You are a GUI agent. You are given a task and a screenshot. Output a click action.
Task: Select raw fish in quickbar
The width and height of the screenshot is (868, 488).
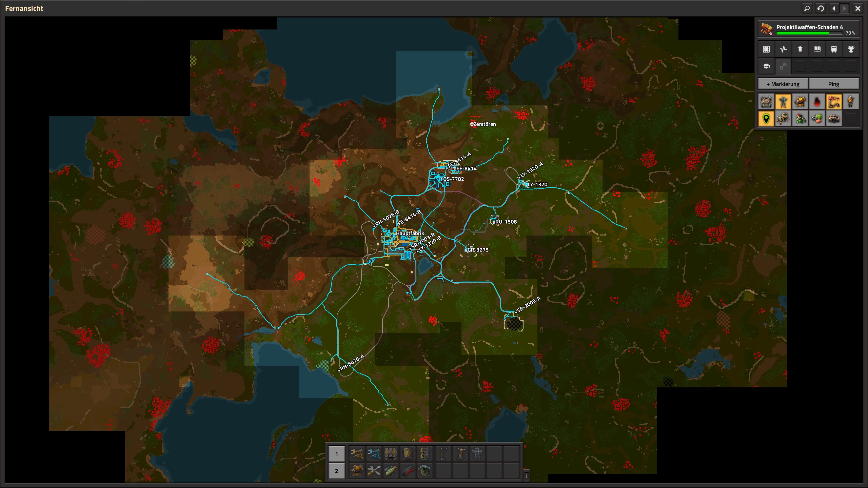pos(391,471)
